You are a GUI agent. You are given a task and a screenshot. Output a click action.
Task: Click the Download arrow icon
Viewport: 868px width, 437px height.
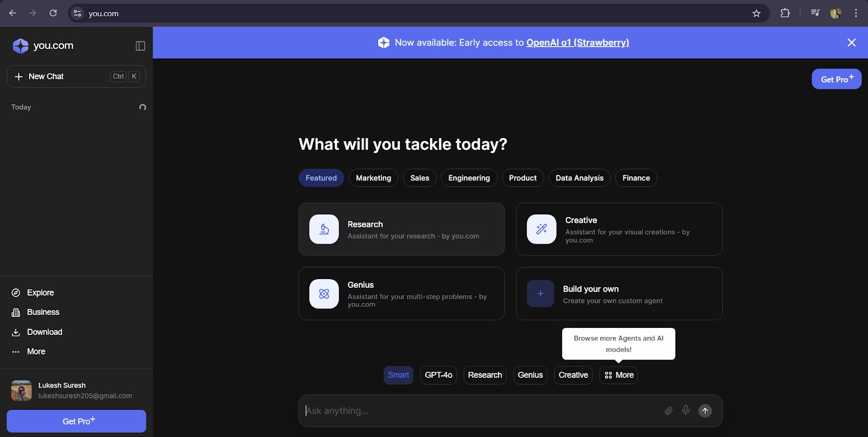point(16,332)
